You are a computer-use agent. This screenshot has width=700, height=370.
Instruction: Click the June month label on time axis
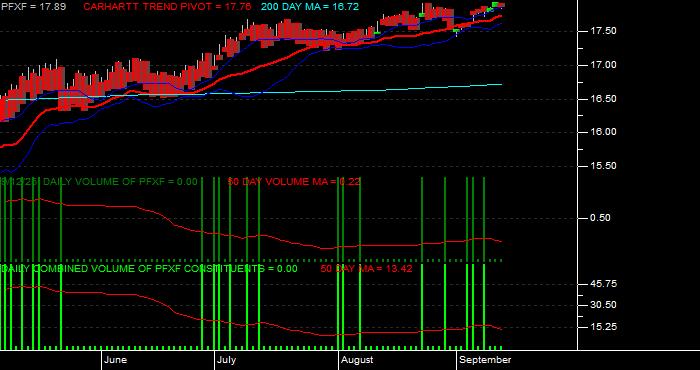click(x=115, y=360)
